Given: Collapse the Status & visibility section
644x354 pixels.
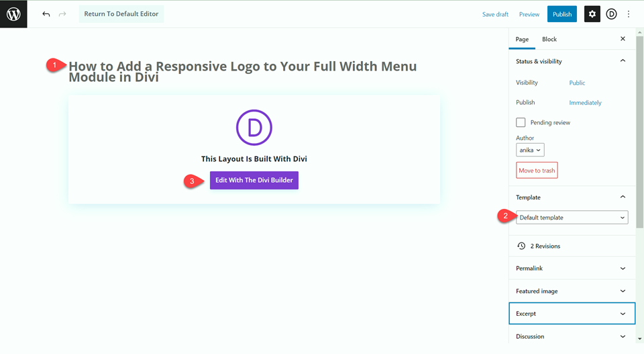Looking at the screenshot, I should click(x=572, y=61).
